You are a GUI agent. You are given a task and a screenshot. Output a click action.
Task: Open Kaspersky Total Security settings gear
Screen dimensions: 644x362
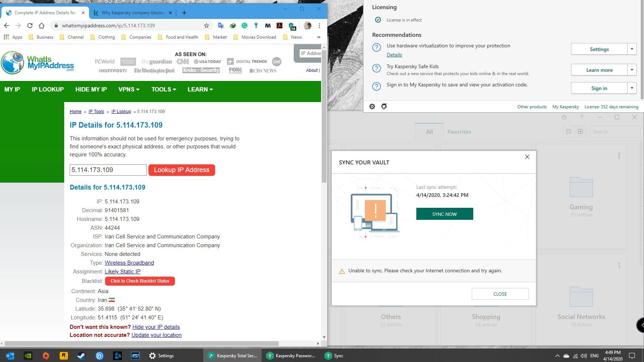point(372,106)
